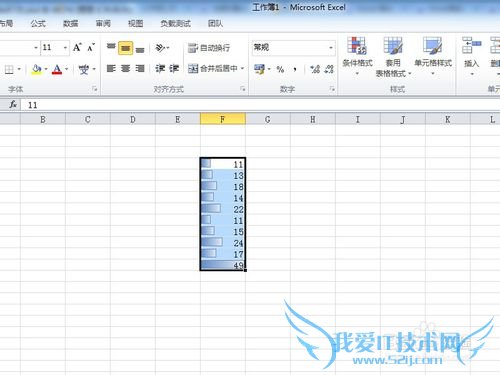
Task: Align cell text to the left
Action: 111,69
